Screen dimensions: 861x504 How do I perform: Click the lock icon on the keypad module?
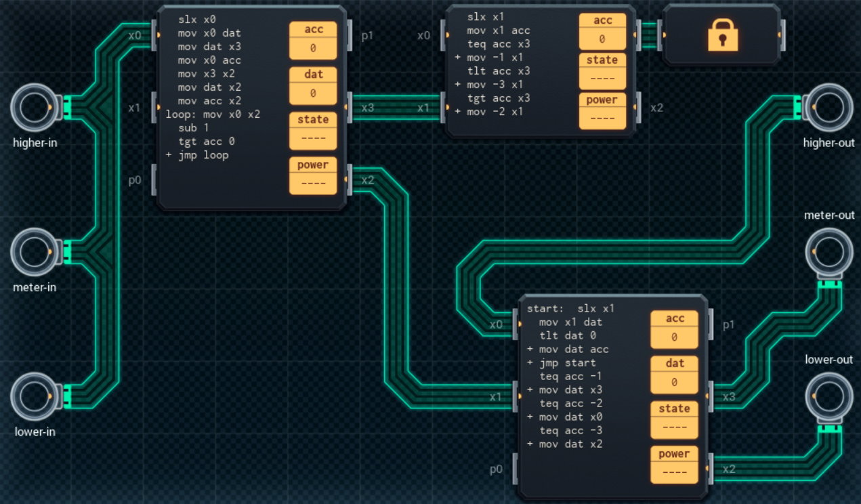coord(723,33)
